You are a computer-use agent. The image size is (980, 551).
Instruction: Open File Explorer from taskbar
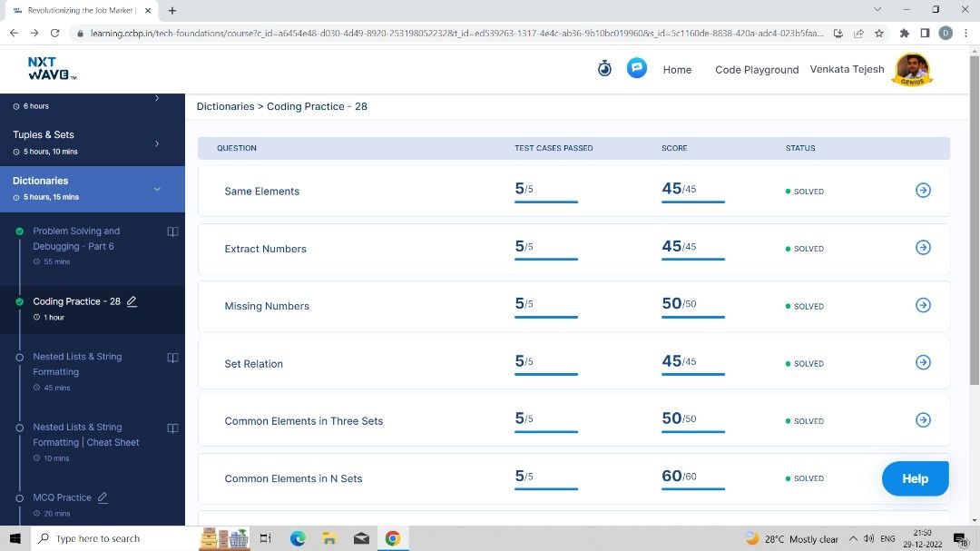pos(329,538)
